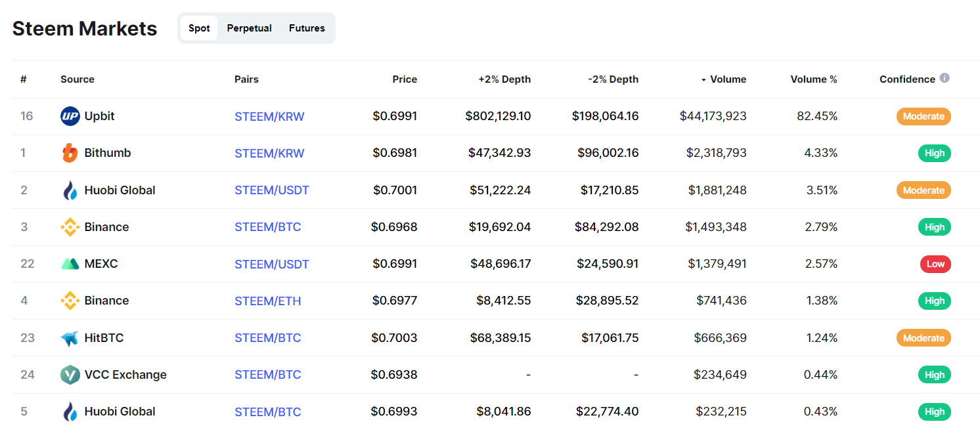Open Binance STEEM/ETH pair link
This screenshot has width=980, height=426.
[x=267, y=301]
